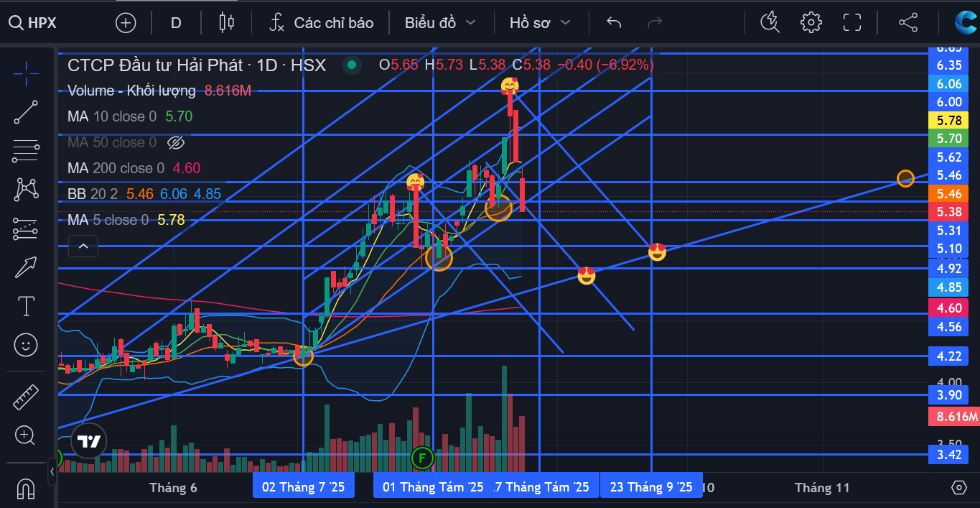This screenshot has width=980, height=508.
Task: Toggle the green market status dot
Action: tap(352, 65)
